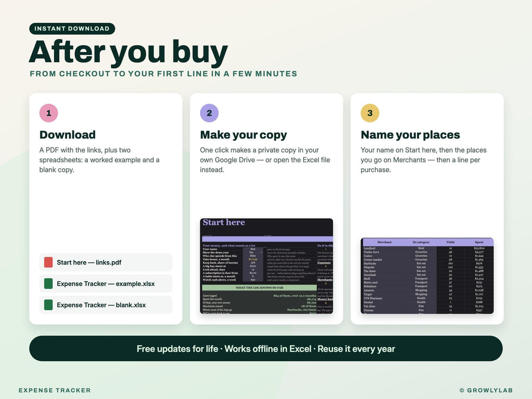Click the green icon beside example.xlsx
Image resolution: width=532 pixels, height=399 pixels.
48,284
